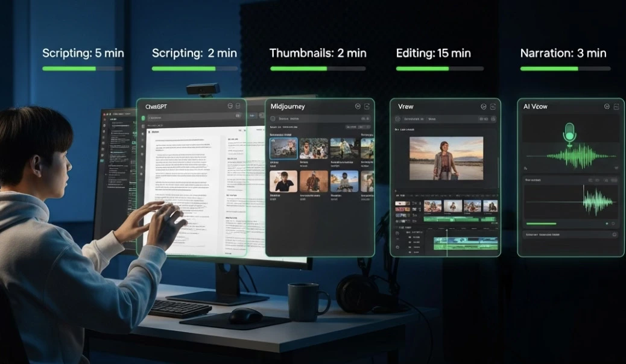Select the white-background clip thumbnail in Vrew's clip strip

pyautogui.click(x=453, y=206)
